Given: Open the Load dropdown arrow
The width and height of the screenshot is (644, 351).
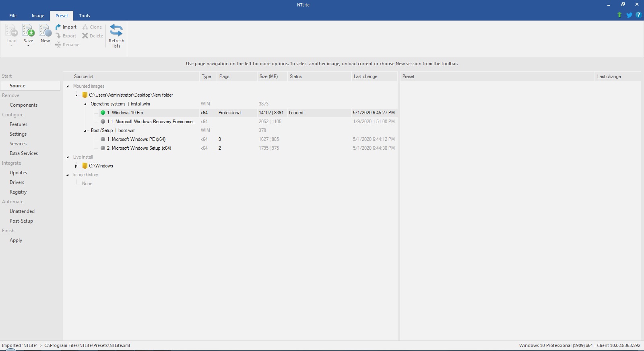Looking at the screenshot, I should point(11,46).
